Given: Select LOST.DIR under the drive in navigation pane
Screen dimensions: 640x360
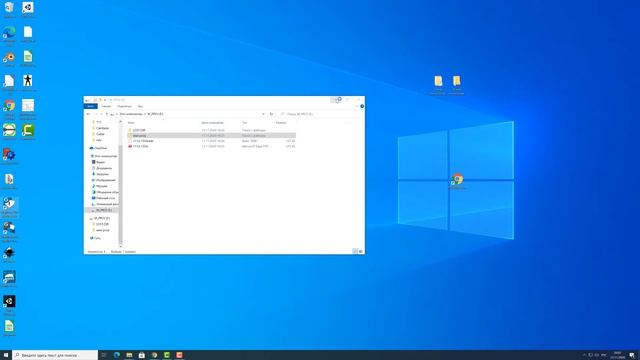Looking at the screenshot, I should (x=102, y=224).
